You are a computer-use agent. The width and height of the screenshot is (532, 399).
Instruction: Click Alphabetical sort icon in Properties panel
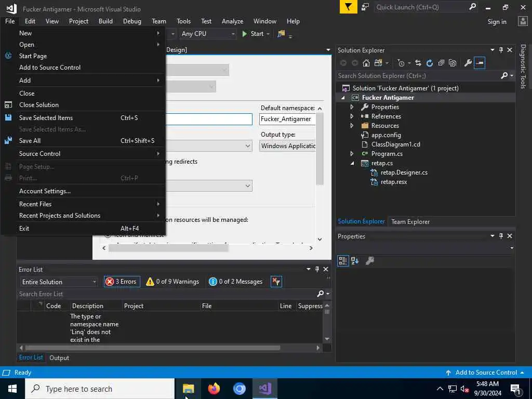coord(355,261)
